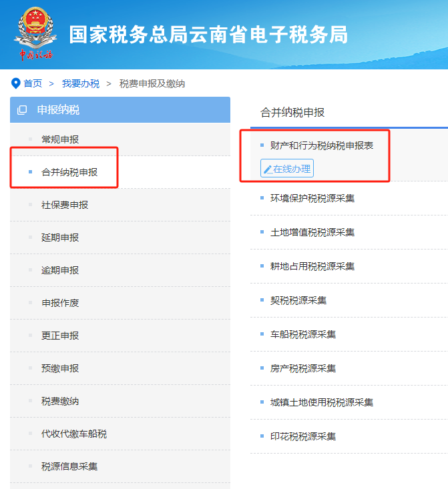Image resolution: width=448 pixels, height=489 pixels.
Task: Click 税费申报及缴纳 breadcrumb text
Action: tap(152, 83)
